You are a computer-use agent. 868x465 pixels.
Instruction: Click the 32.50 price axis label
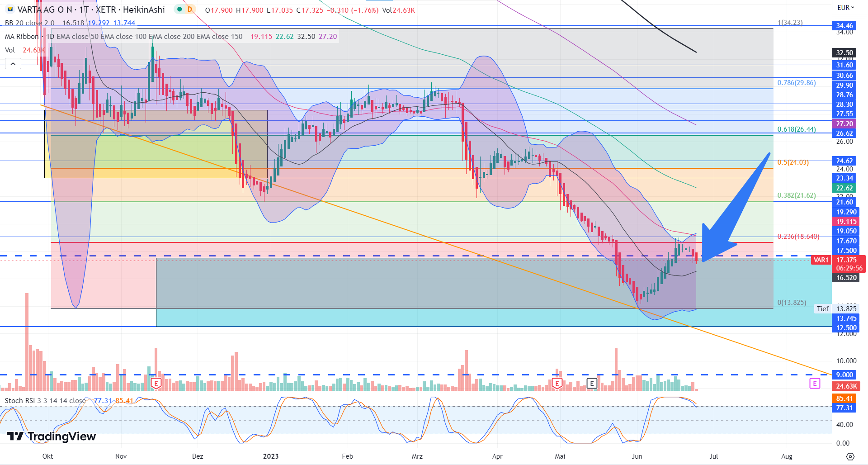click(x=844, y=53)
